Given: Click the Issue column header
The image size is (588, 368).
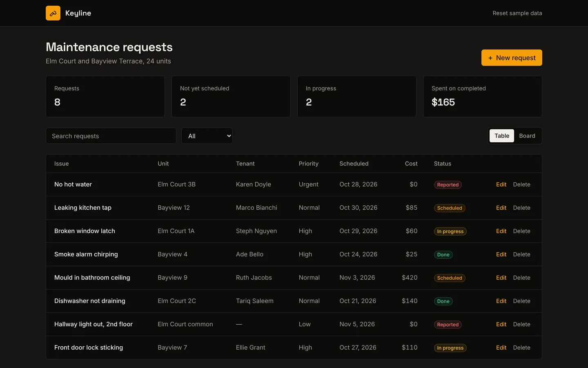Looking at the screenshot, I should coord(62,164).
